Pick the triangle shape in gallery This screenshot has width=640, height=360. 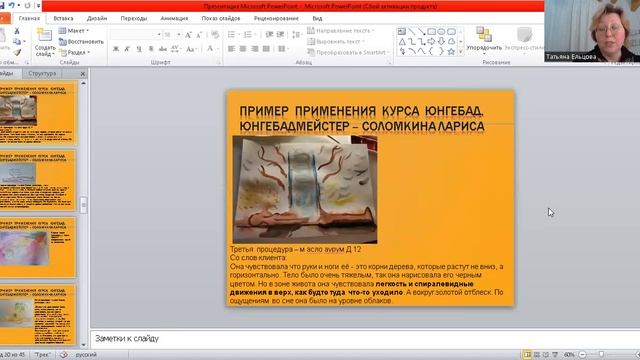tap(402, 42)
